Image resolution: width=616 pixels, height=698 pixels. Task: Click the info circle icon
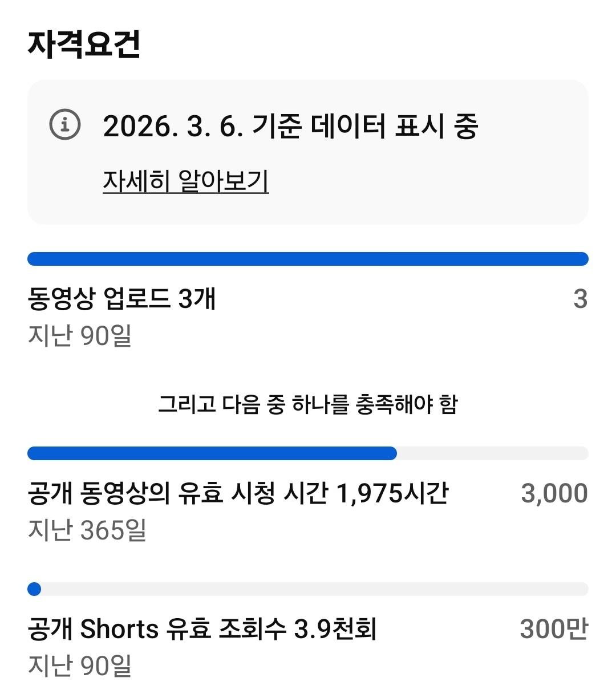65,124
